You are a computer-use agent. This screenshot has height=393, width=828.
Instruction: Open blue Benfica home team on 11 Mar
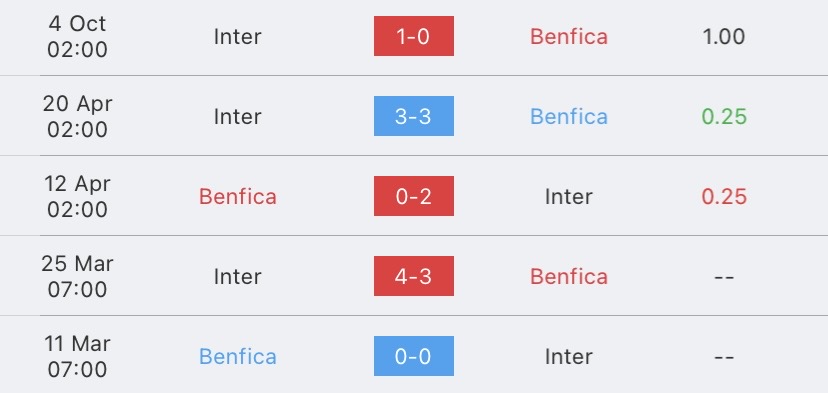(x=238, y=357)
